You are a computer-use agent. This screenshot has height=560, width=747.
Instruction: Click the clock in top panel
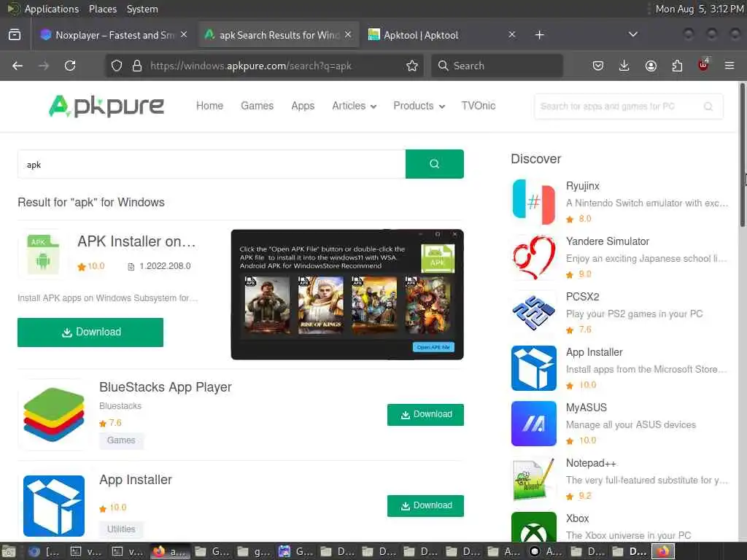700,9
